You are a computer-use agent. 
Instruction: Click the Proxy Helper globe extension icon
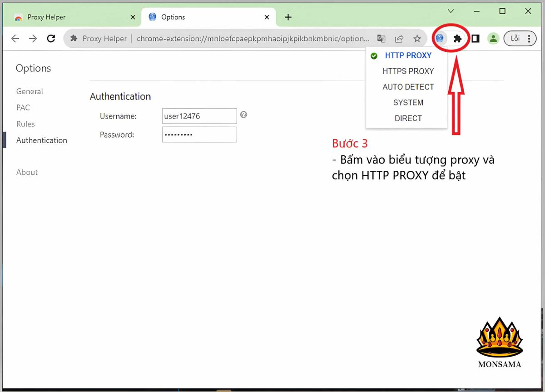coord(439,39)
